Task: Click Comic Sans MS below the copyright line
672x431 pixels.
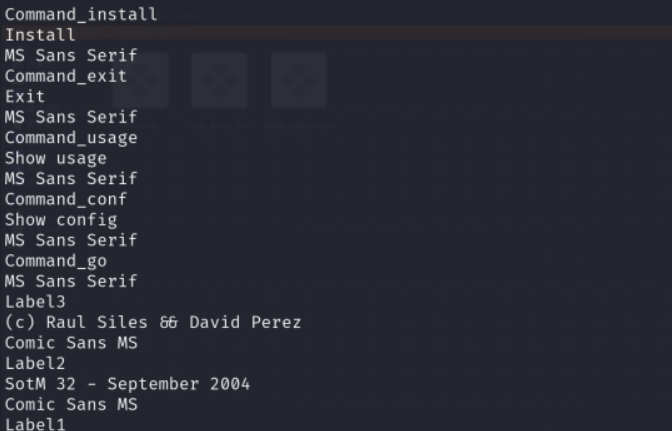Action: pos(71,343)
